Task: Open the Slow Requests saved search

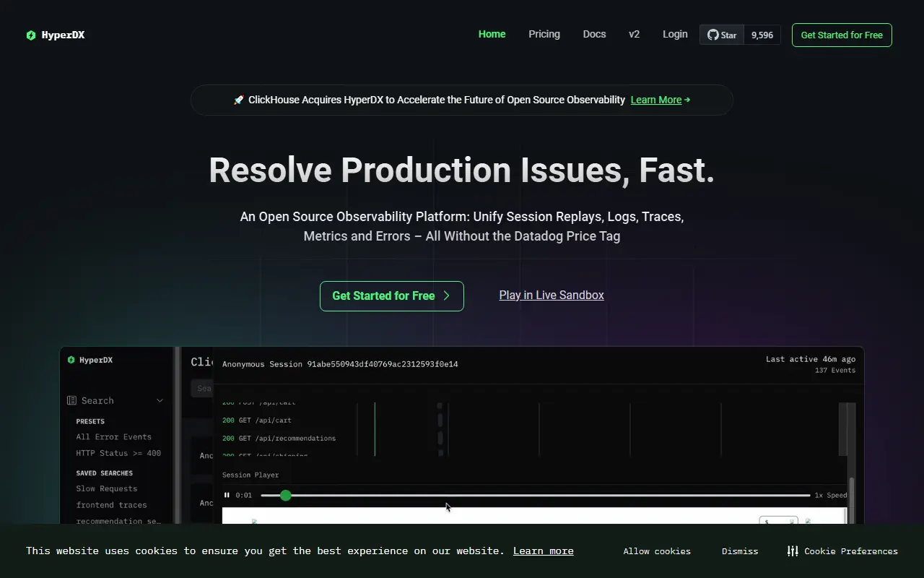Action: [x=107, y=488]
